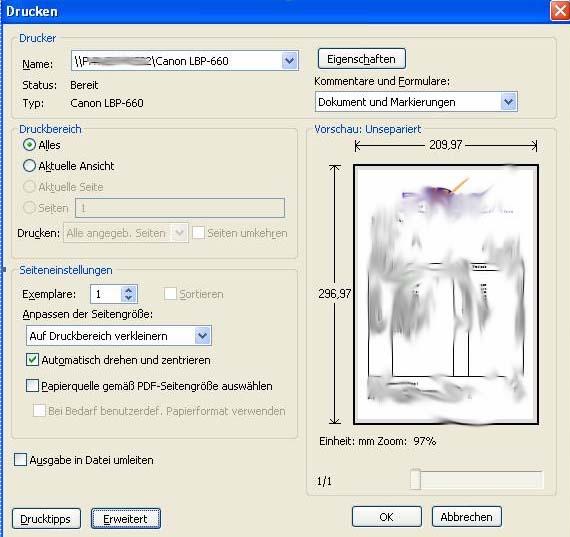Click the 296,97 height measurement
The width and height of the screenshot is (570, 537).
(x=334, y=294)
